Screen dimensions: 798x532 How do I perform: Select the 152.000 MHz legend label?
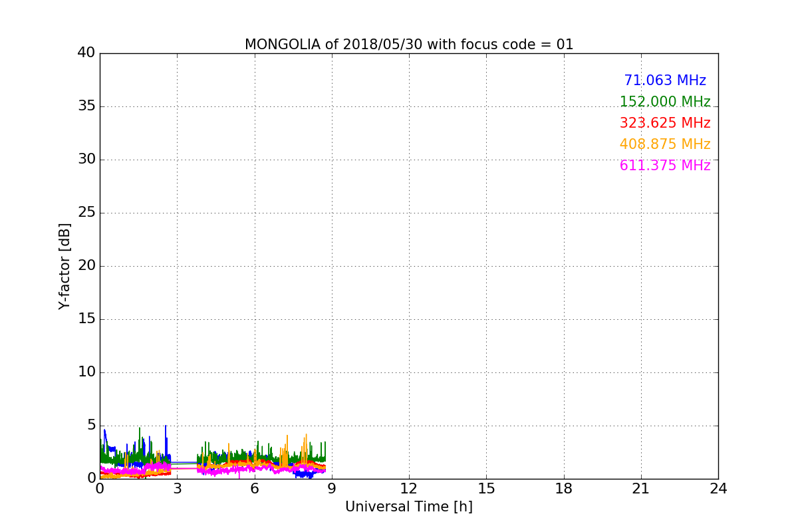(665, 102)
